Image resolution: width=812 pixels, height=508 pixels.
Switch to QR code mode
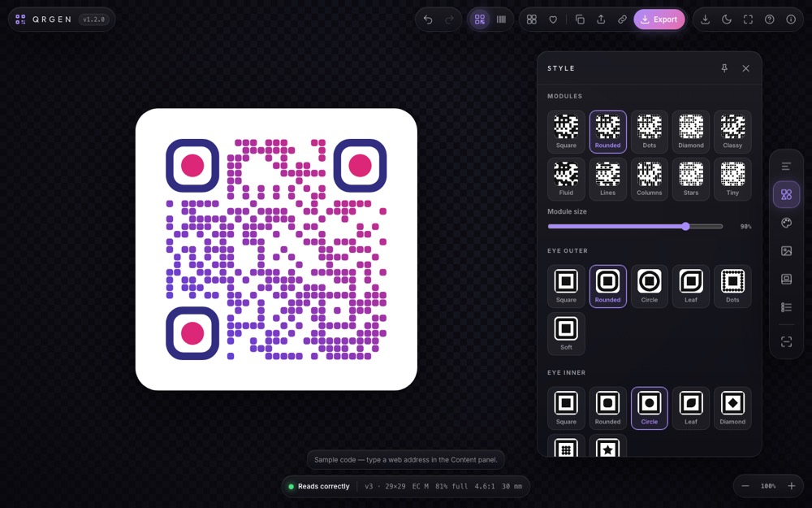coord(480,20)
